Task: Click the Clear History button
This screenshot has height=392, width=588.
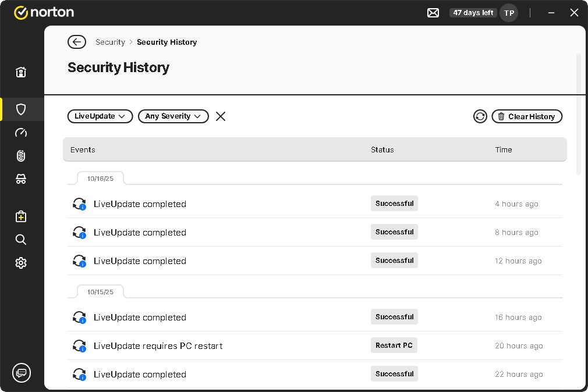Action: pos(527,116)
